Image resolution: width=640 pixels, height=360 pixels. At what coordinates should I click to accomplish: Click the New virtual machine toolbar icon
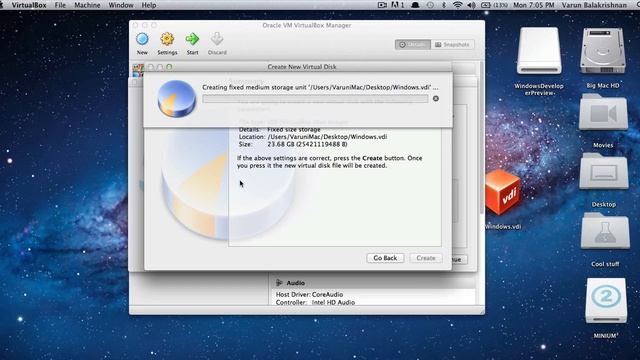click(142, 40)
